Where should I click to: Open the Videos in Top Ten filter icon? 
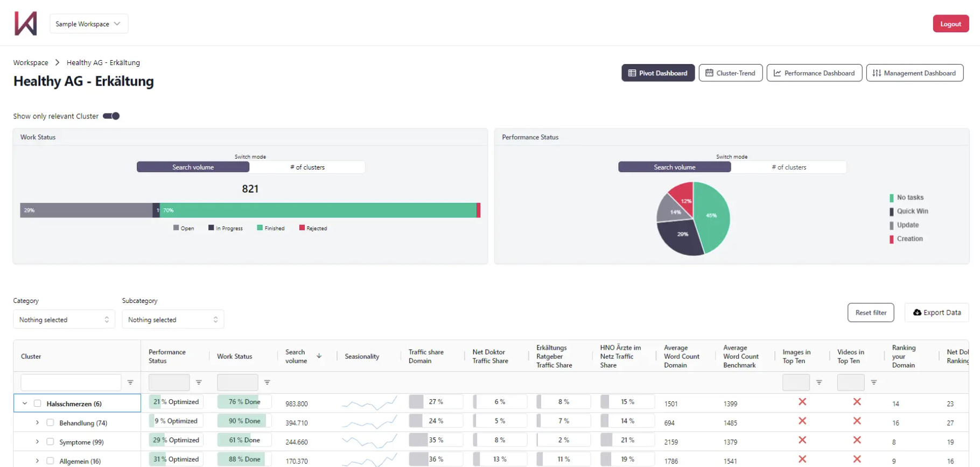(874, 383)
